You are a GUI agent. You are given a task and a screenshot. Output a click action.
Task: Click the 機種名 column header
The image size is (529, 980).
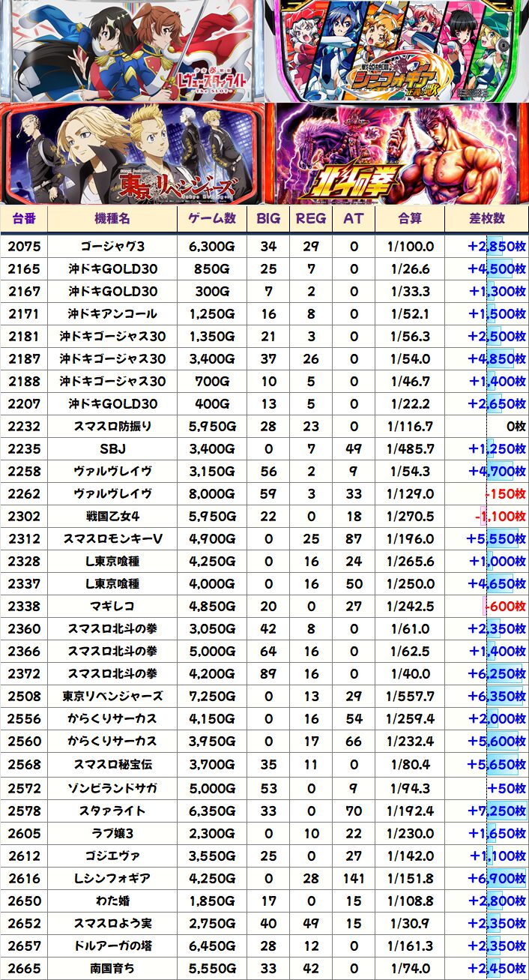(x=112, y=218)
